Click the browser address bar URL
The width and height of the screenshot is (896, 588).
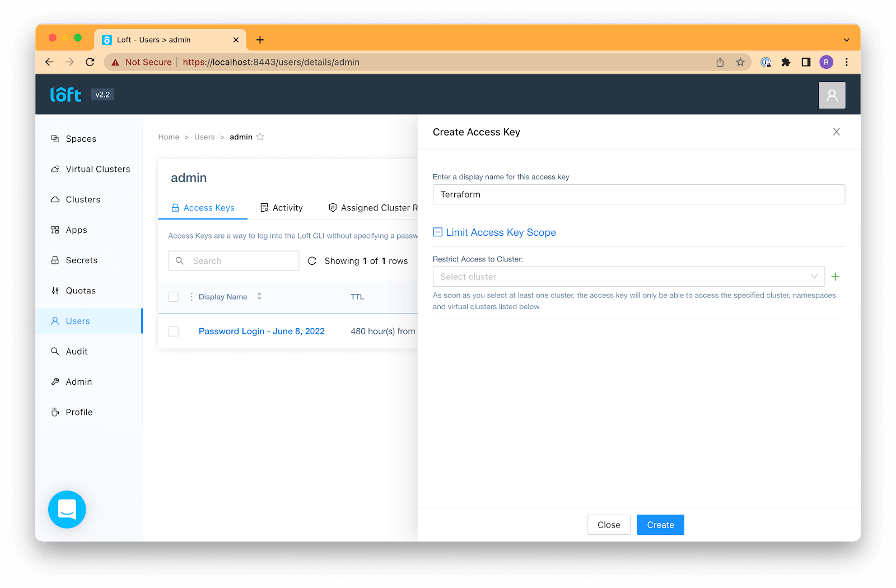pos(271,62)
